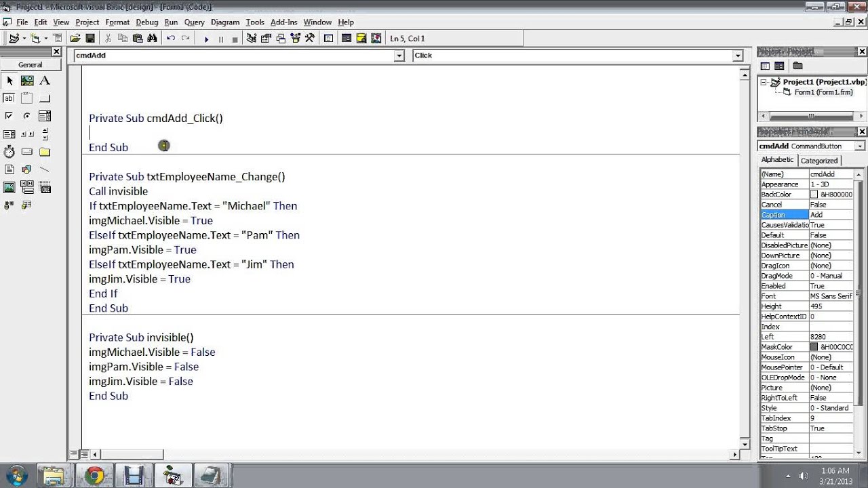Open the File menu
This screenshot has height=488, width=868.
click(22, 22)
